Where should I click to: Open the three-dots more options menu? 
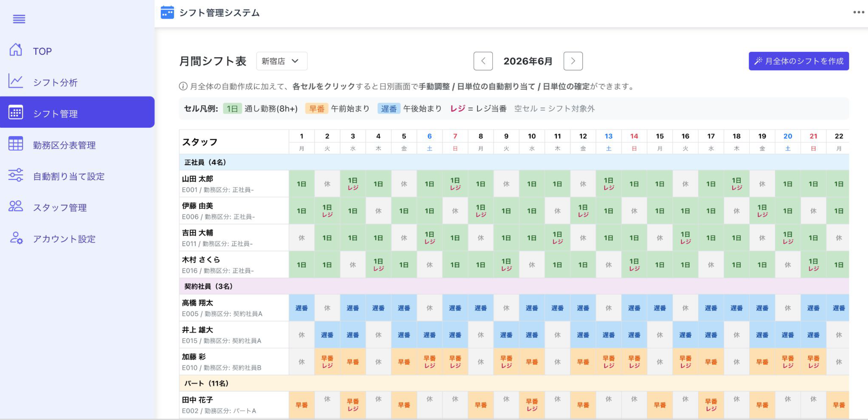(x=858, y=12)
